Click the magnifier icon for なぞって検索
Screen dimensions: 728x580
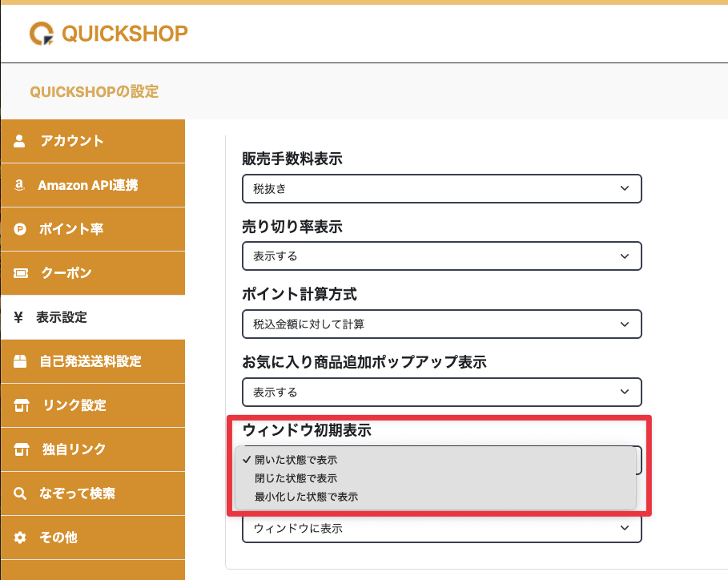point(21,493)
